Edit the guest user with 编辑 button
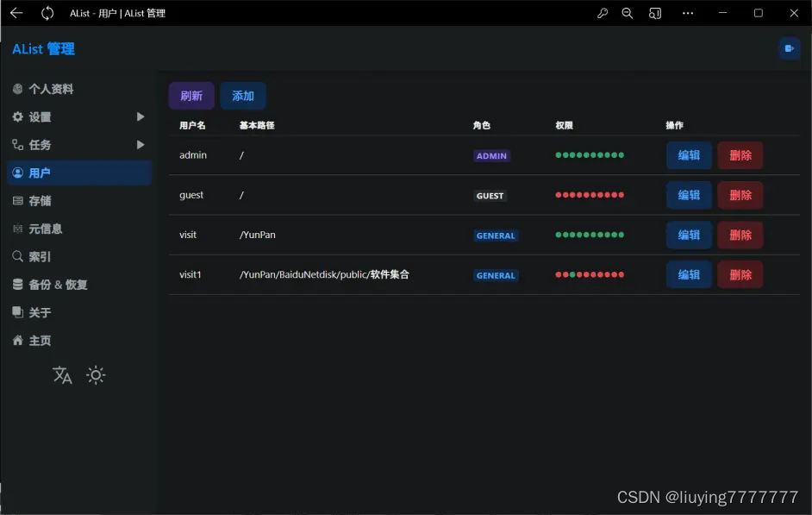 pyautogui.click(x=689, y=195)
